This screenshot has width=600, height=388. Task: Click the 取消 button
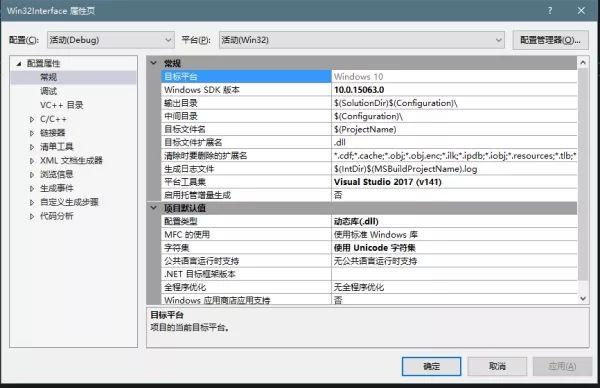(497, 366)
